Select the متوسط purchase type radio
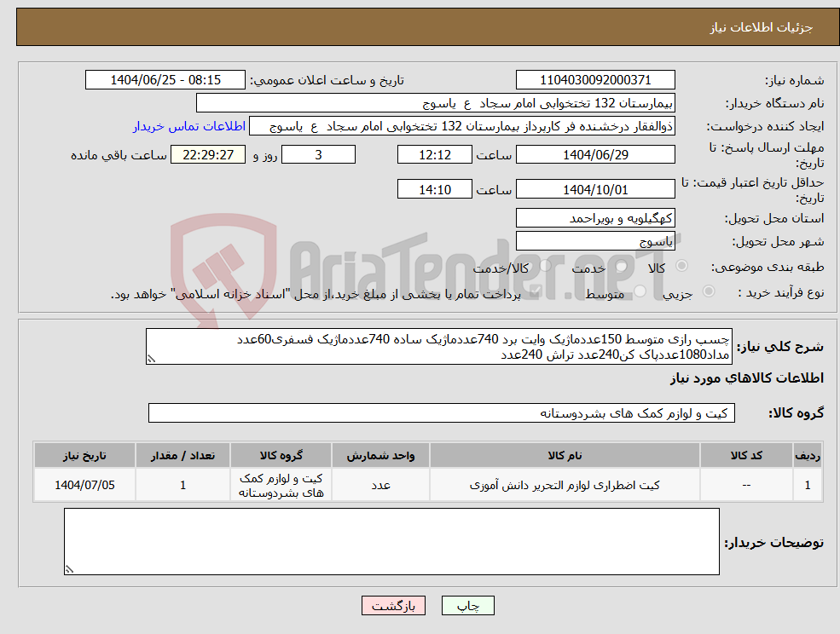The width and height of the screenshot is (840, 634). 640,290
